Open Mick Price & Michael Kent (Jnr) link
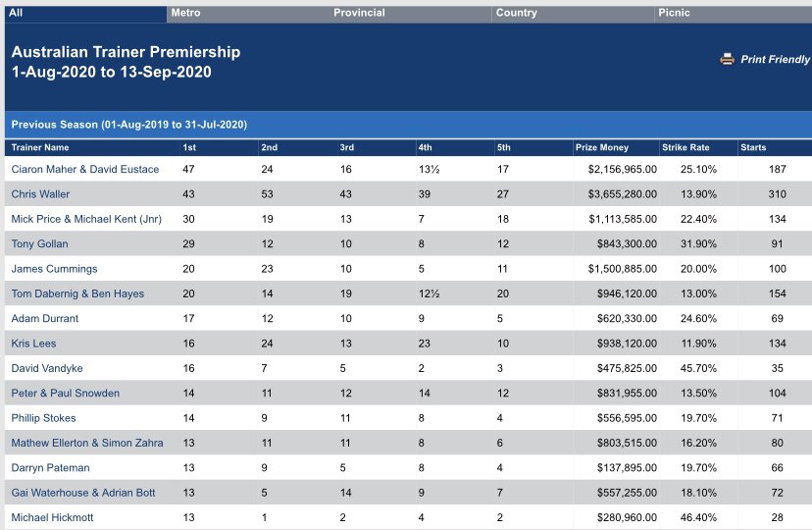The width and height of the screenshot is (812, 530). (86, 219)
